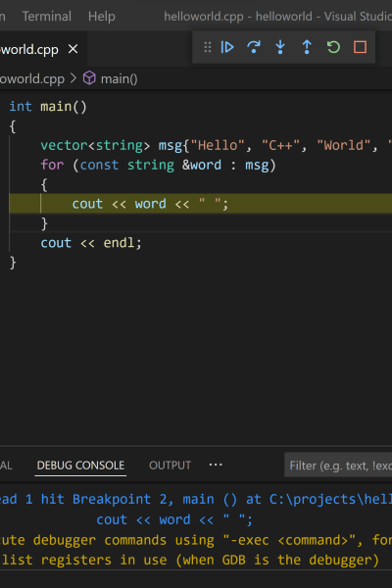Open the panel's more tabs ellipsis

tap(216, 465)
